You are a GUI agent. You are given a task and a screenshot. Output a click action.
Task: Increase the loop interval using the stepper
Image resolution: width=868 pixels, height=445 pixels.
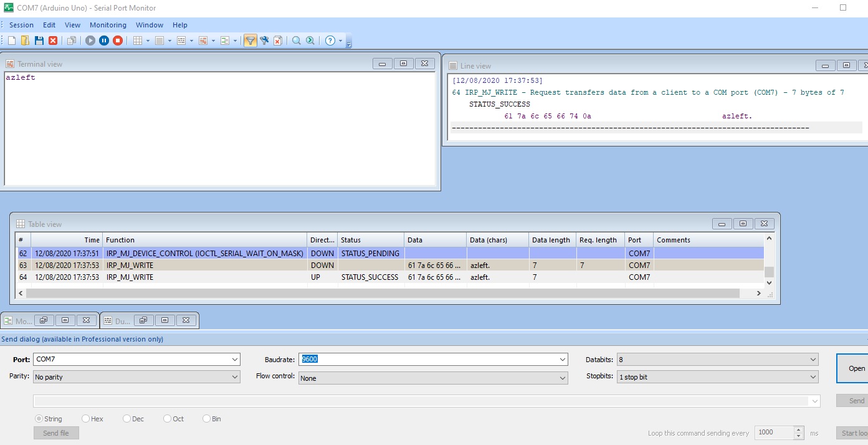point(797,430)
